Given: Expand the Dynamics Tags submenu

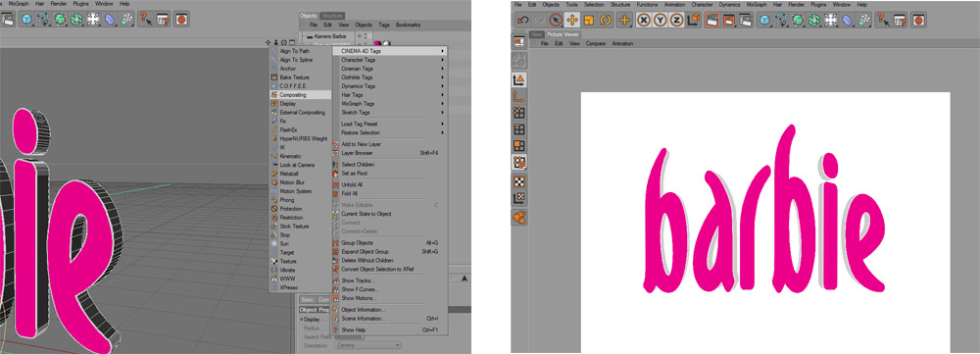Looking at the screenshot, I should 390,85.
